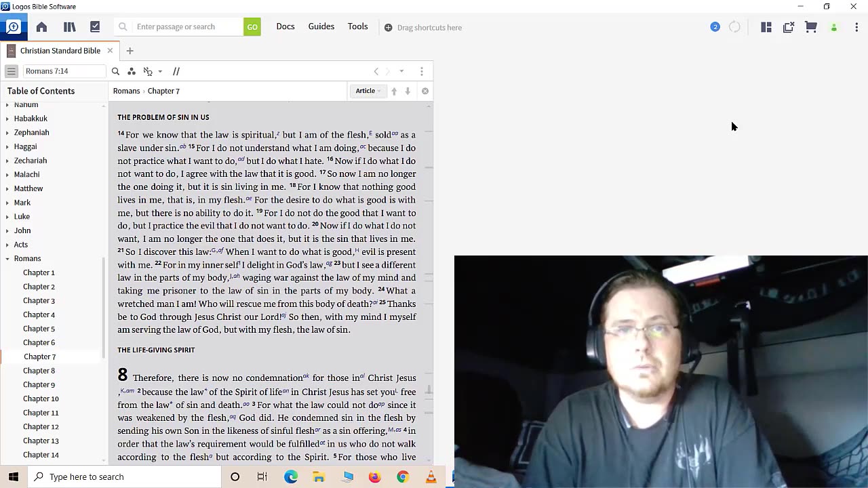The image size is (868, 488).
Task: Click the close all panels icon
Action: pyautogui.click(x=789, y=27)
